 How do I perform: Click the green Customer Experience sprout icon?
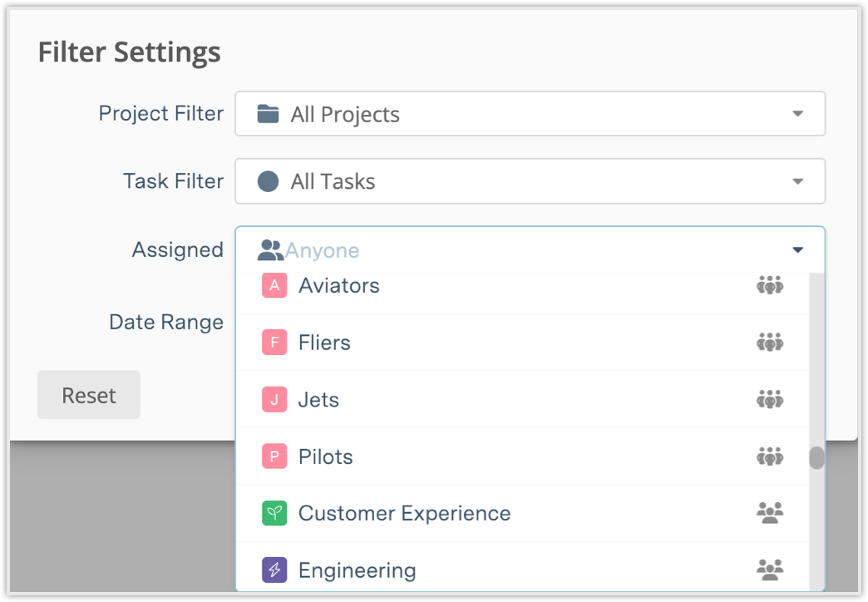[x=274, y=514]
